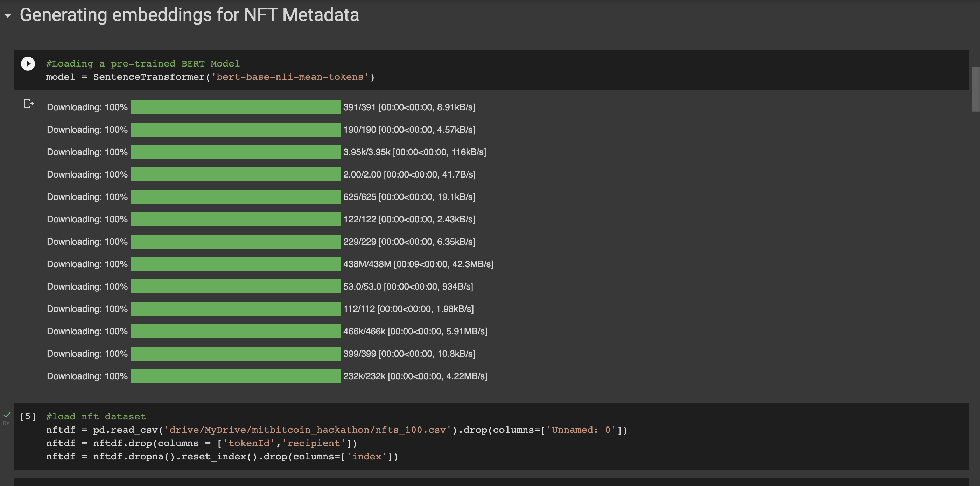Click the [5] execution count indicator
The width and height of the screenshot is (980, 486).
28,416
